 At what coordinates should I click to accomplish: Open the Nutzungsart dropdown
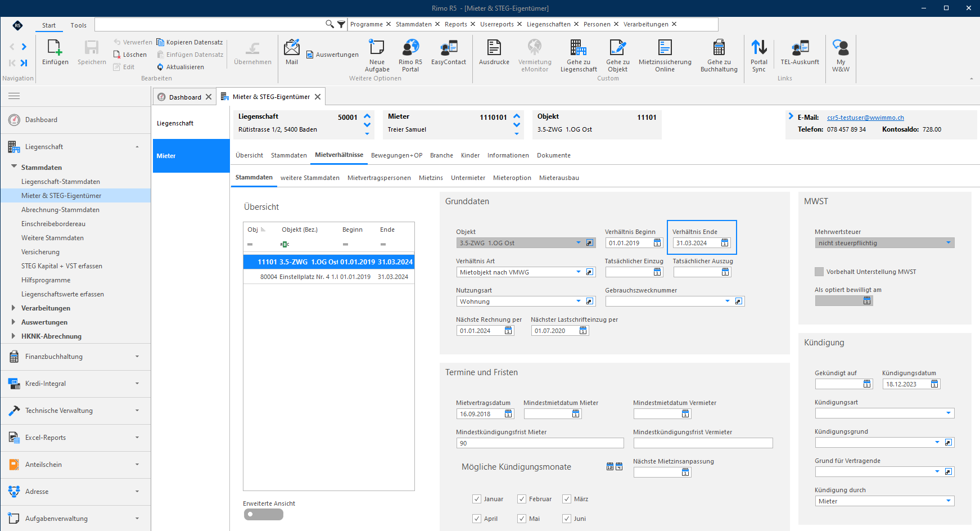pyautogui.click(x=578, y=301)
